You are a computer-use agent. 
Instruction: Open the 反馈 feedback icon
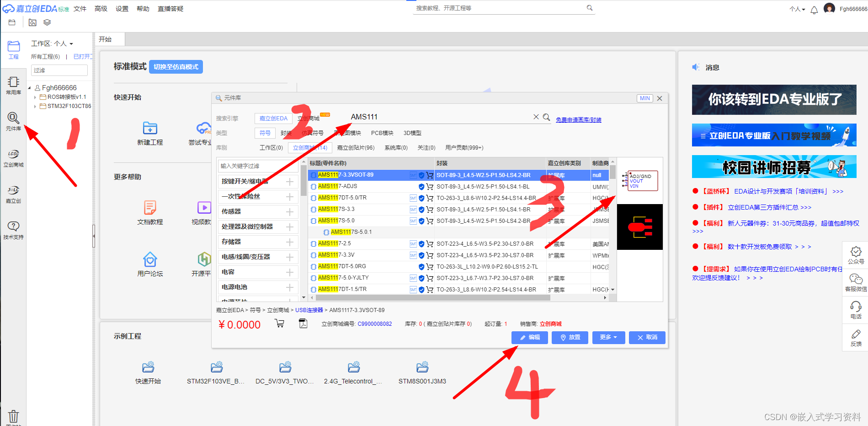(856, 338)
